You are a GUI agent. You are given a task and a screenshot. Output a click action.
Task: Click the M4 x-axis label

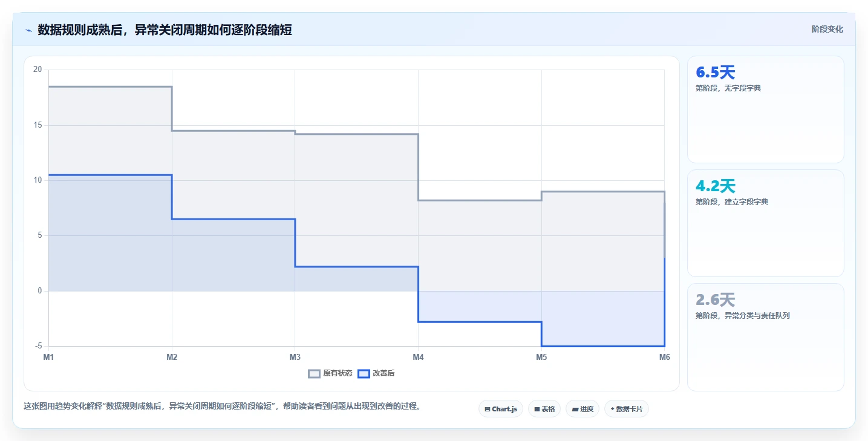coord(418,357)
